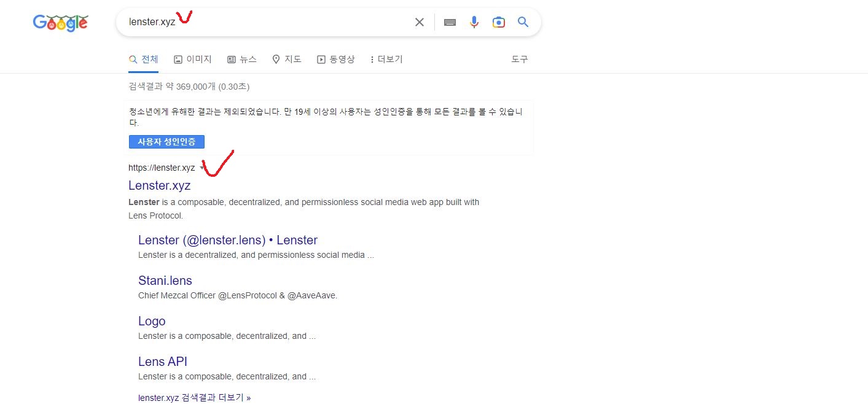
Task: Click the Chief Mezcal Officer description text
Action: (x=238, y=295)
